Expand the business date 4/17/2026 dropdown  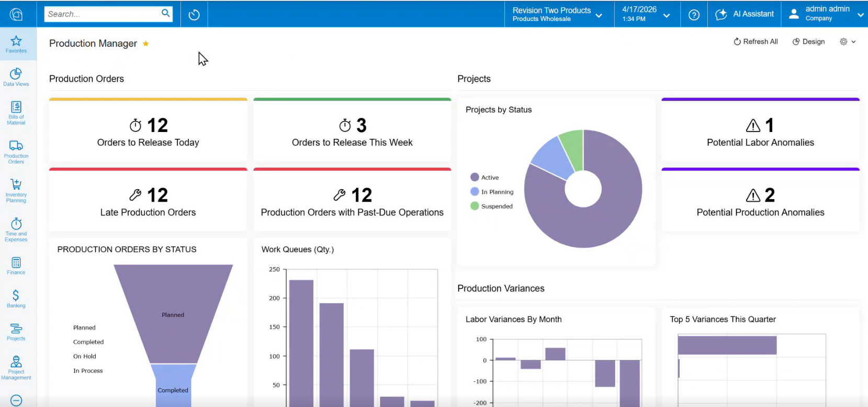pos(646,14)
